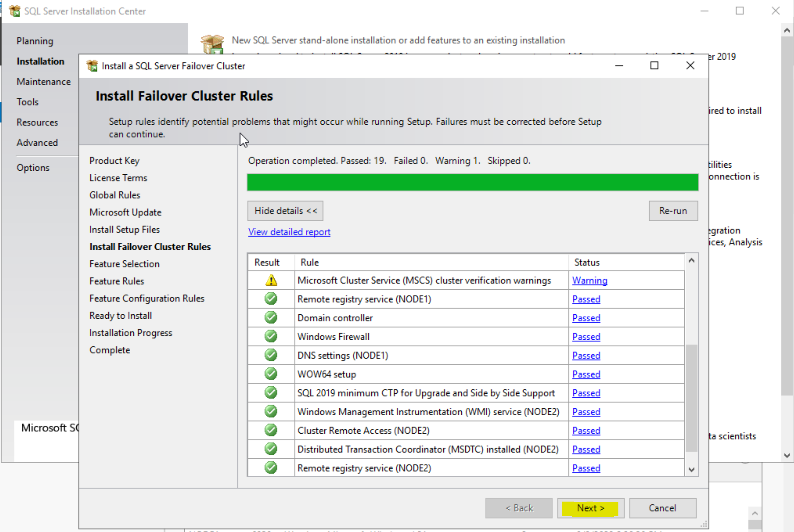The height and width of the screenshot is (532, 794).
Task: Click the Feature Rules step
Action: 117,281
